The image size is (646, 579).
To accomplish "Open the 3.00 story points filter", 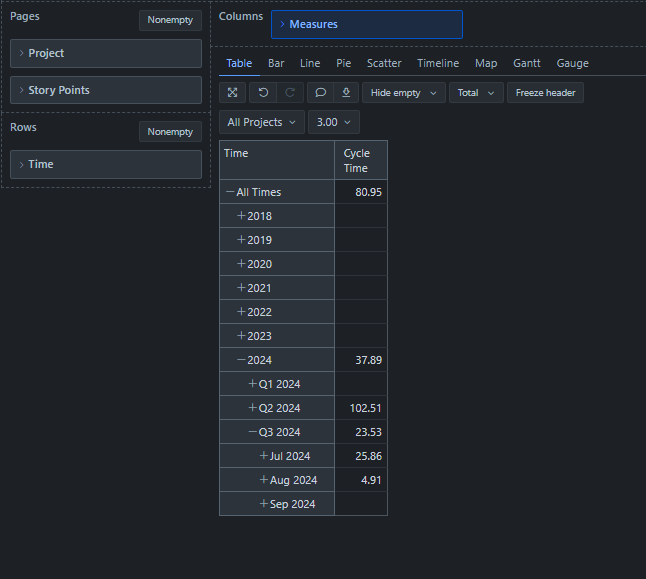I will coord(334,122).
